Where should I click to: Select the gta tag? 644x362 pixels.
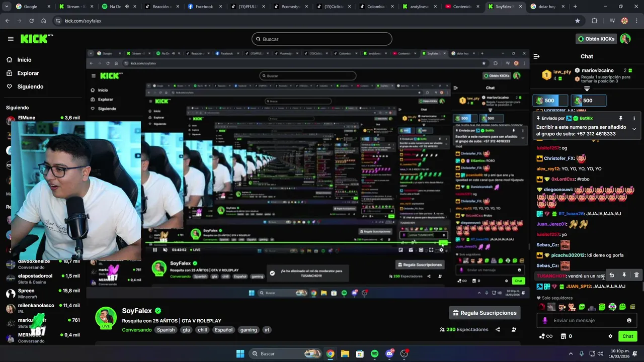click(186, 330)
